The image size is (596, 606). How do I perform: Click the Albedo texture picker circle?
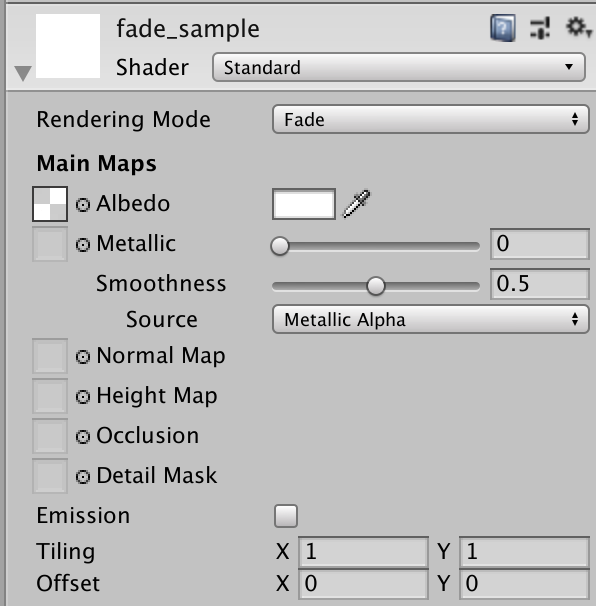click(83, 204)
